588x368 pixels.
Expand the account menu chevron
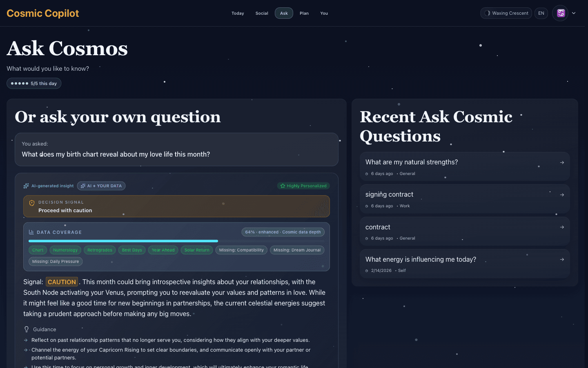(x=574, y=13)
